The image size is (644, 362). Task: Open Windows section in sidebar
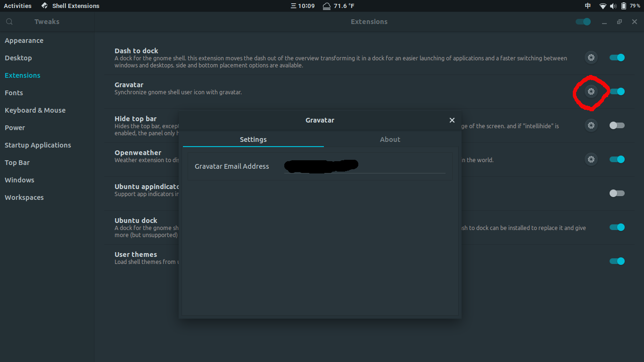click(47, 180)
